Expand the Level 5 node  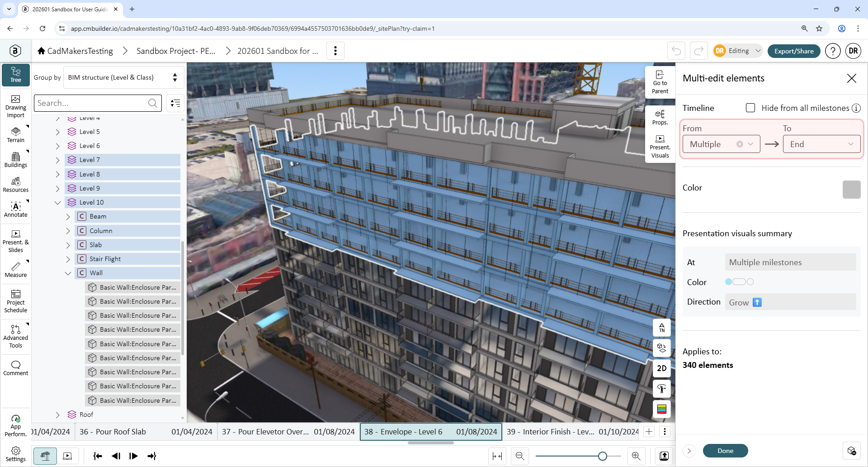57,132
